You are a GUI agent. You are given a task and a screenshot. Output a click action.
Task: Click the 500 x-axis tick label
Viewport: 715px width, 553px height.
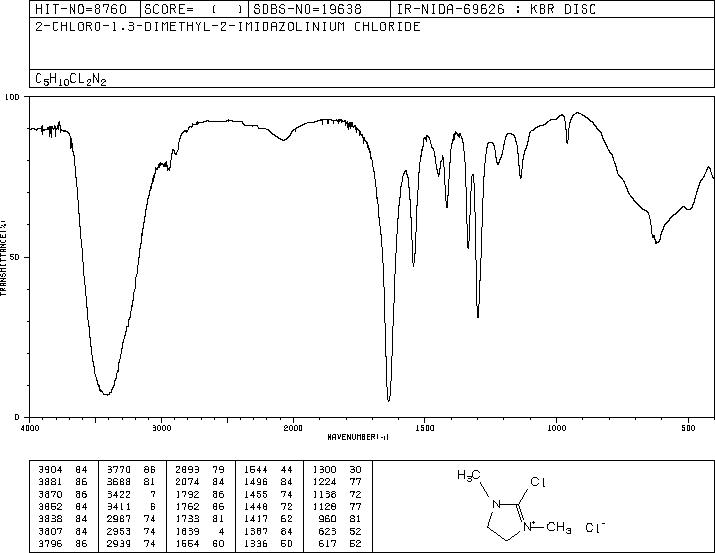pos(688,428)
